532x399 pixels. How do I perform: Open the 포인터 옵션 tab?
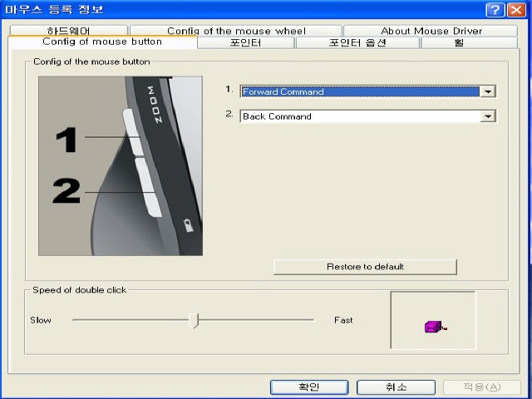357,42
